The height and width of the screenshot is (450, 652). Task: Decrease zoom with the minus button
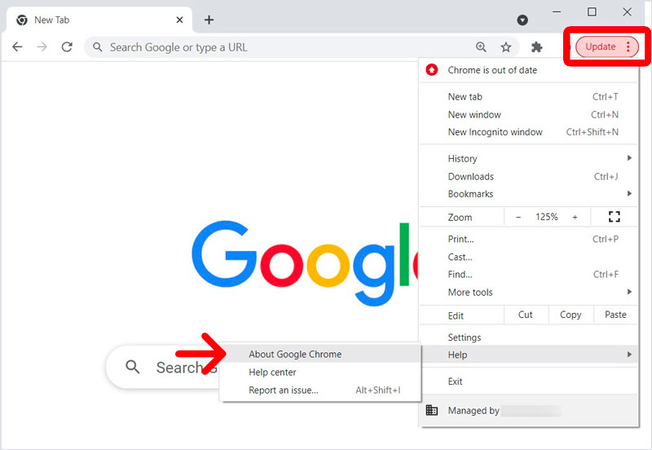tap(518, 217)
